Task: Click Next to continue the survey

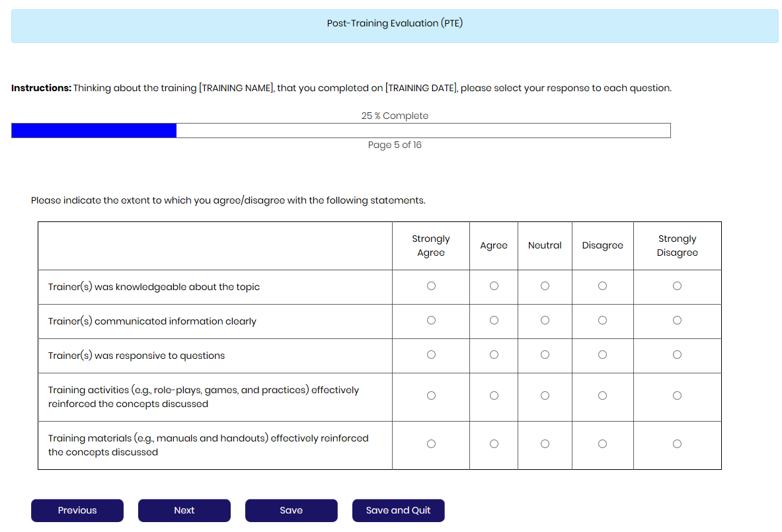Action: click(184, 510)
